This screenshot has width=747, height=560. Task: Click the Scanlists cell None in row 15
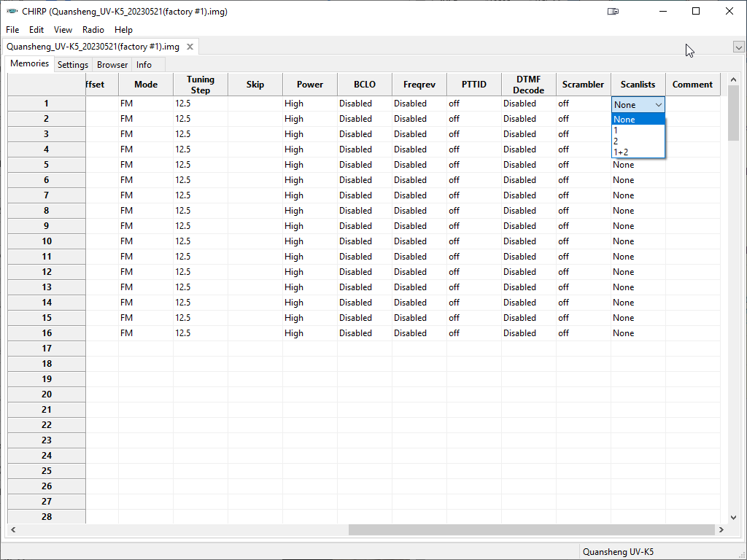(x=638, y=318)
